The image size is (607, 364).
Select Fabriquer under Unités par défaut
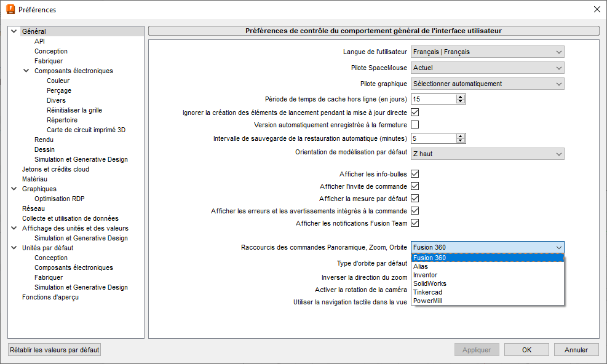(x=49, y=277)
